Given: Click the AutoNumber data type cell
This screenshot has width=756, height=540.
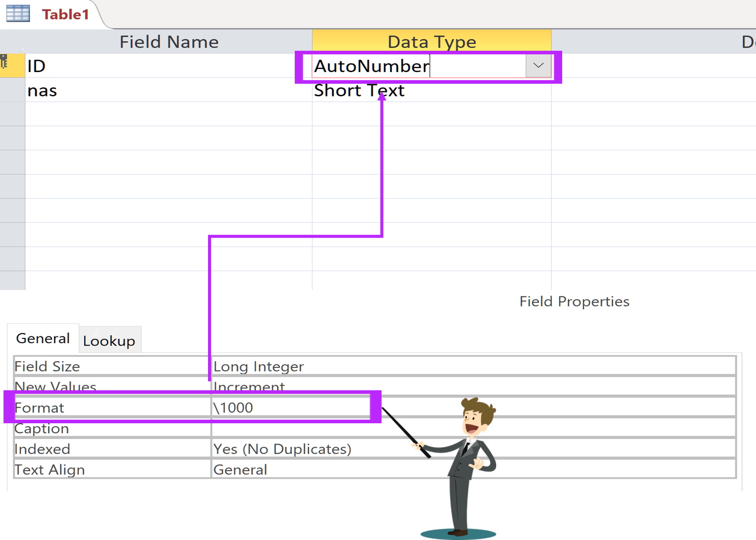Looking at the screenshot, I should (416, 66).
